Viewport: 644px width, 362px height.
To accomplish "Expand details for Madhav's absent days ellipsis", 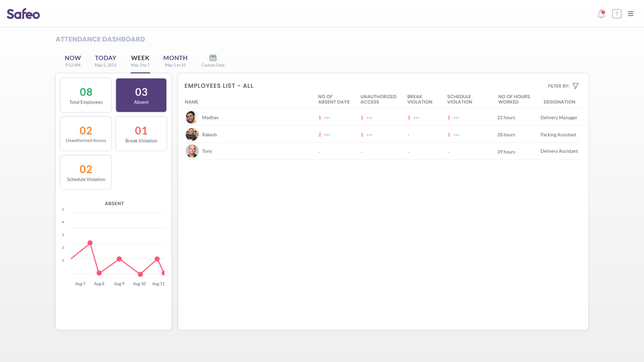I will (328, 118).
